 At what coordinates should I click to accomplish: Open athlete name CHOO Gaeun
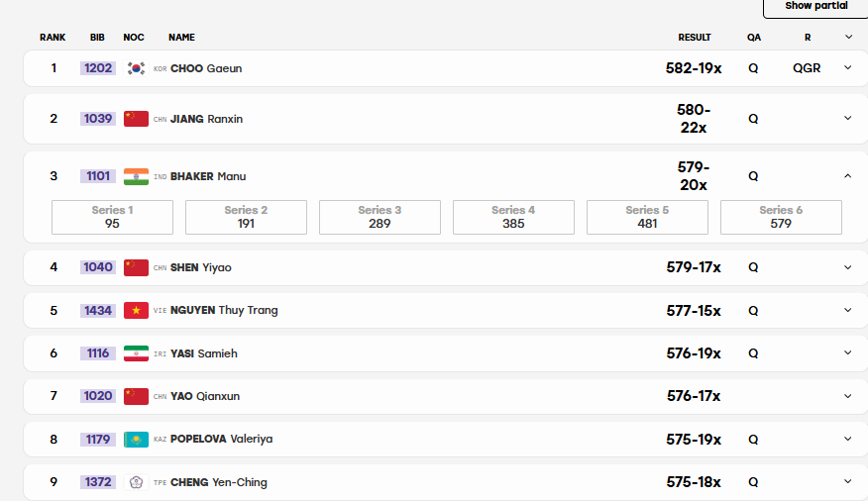pos(206,68)
